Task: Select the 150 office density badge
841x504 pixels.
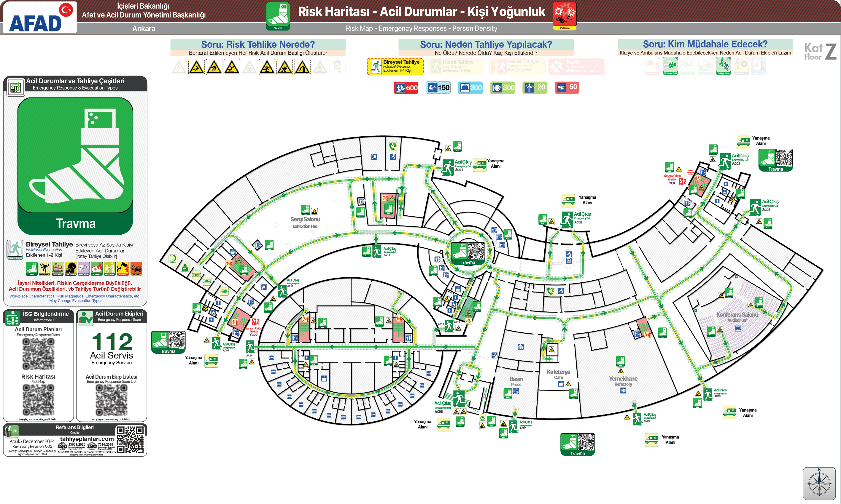Action: tap(438, 88)
